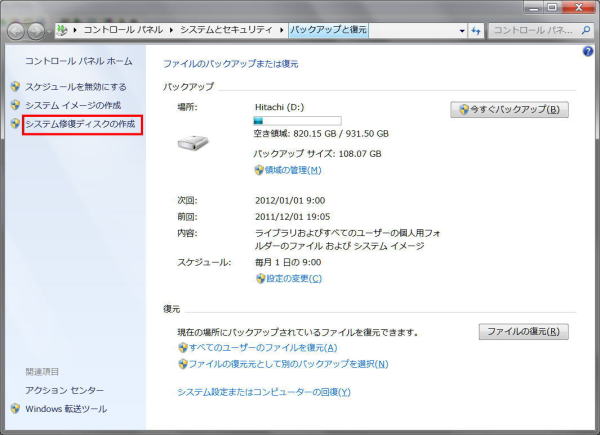
Task: Click shield icon beside Windows 転送ツール
Action: coord(15,408)
